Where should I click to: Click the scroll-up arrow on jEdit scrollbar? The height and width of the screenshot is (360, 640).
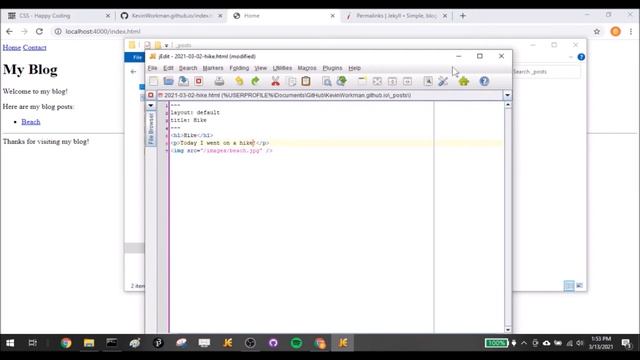click(x=508, y=105)
